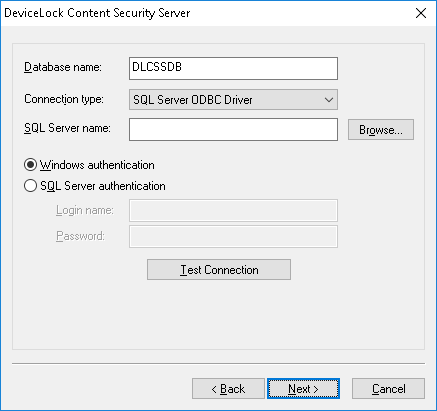Screen dimensions: 437x411
Task: Go to previous step with Back button
Action: [x=228, y=389]
